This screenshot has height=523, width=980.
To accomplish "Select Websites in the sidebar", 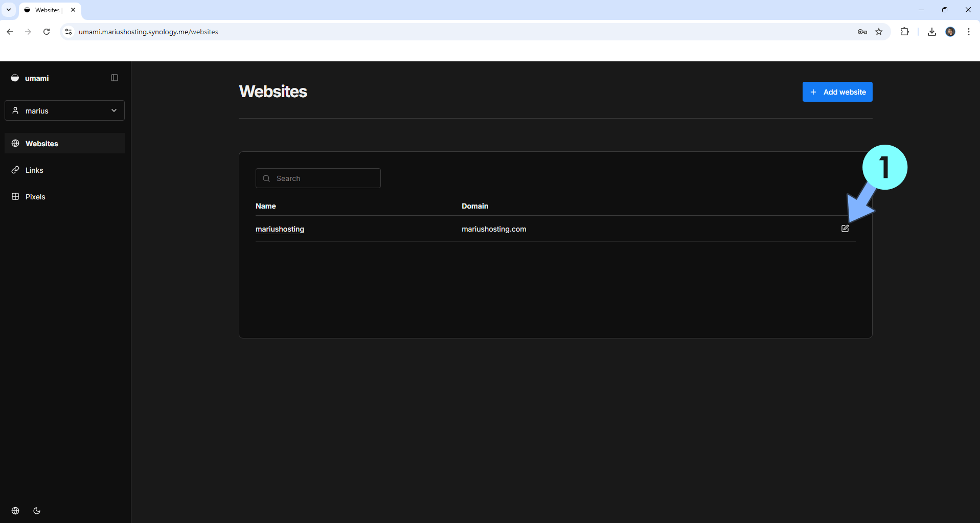I will click(x=42, y=144).
